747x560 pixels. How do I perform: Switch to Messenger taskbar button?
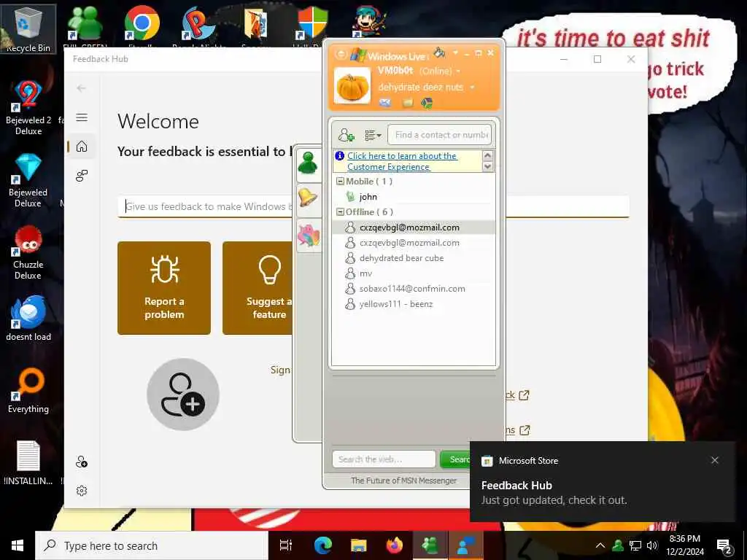point(430,545)
